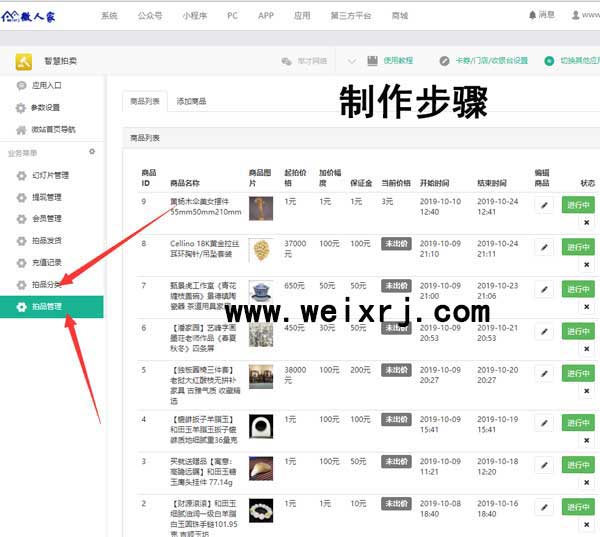The width and height of the screenshot is (600, 537).
Task: Click the 进行中 status button for product ID 9
Action: coord(578,205)
